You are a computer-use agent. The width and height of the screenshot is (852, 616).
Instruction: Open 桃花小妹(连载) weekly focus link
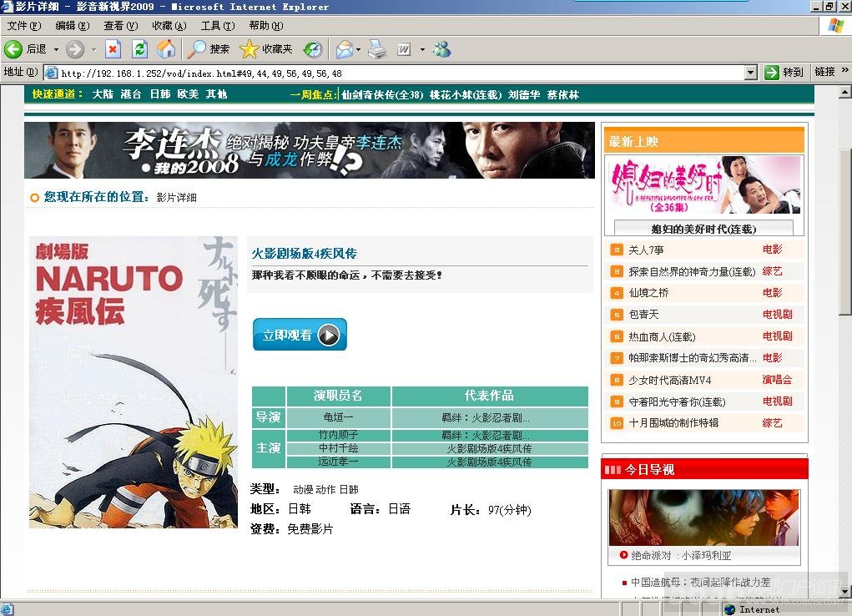(x=466, y=94)
